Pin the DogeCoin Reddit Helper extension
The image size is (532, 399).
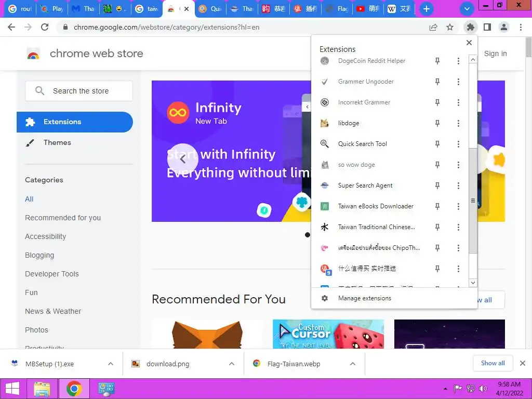(x=437, y=61)
